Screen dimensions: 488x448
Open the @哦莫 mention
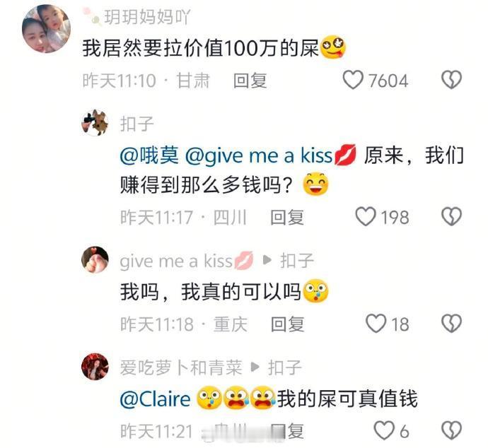pos(149,155)
